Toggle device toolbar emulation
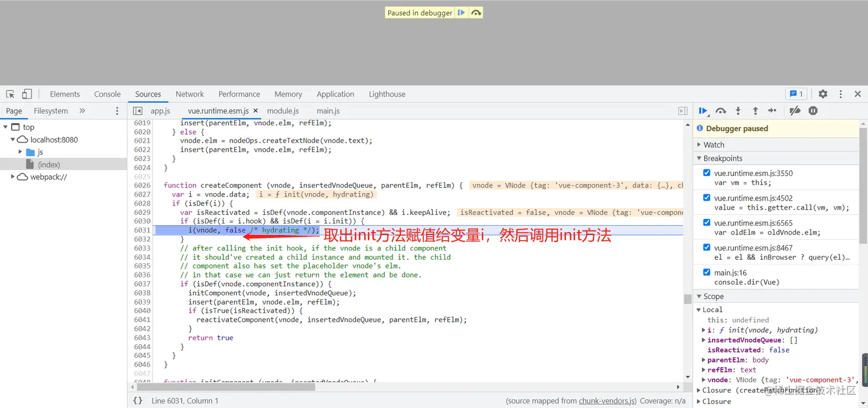This screenshot has height=408, width=868. [x=27, y=94]
